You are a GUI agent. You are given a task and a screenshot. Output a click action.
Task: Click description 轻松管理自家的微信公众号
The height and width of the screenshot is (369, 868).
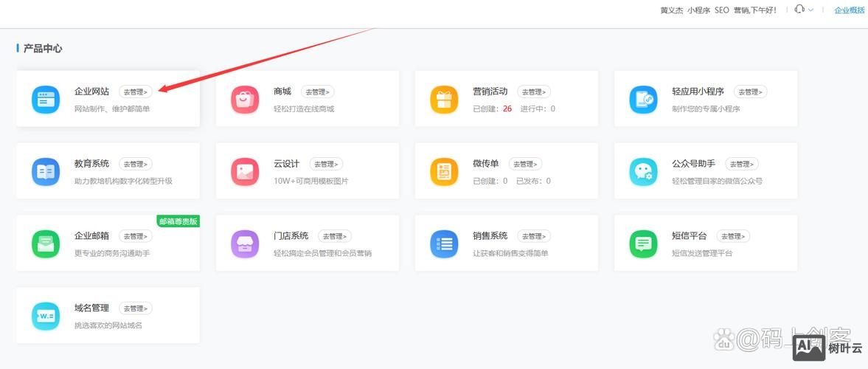tap(718, 181)
